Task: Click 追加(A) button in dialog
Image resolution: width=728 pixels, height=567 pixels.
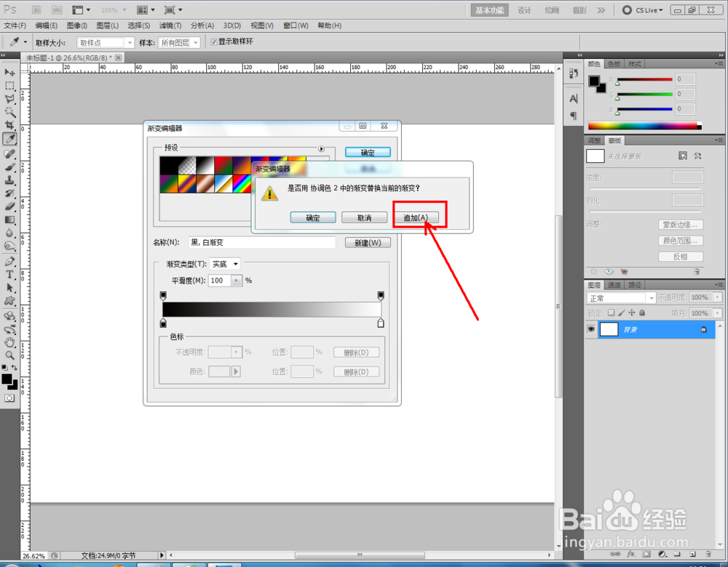Action: [x=416, y=218]
